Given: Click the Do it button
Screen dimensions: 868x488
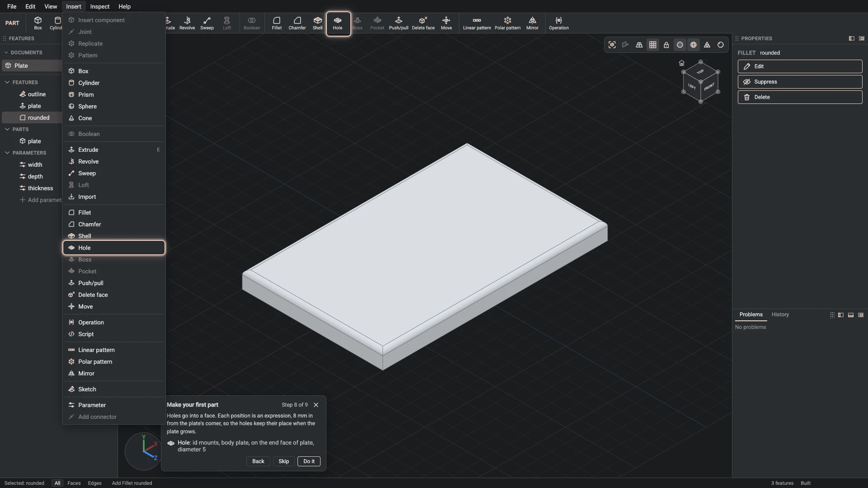Looking at the screenshot, I should (x=309, y=461).
